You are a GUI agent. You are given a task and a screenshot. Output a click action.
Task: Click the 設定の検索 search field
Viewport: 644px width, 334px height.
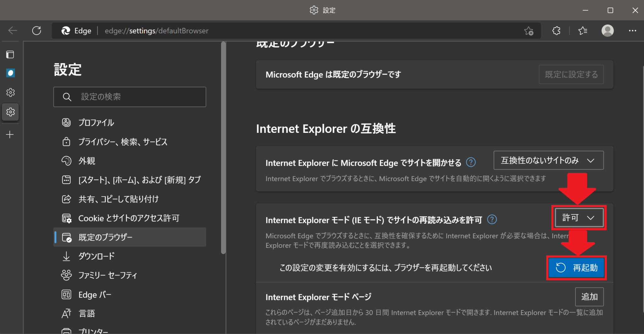130,97
